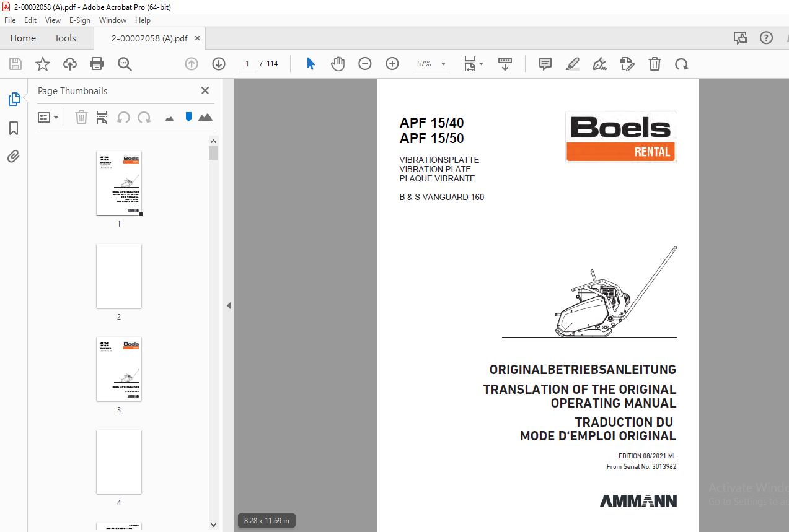789x532 pixels.
Task: Zoom in with the plus button
Action: [x=392, y=64]
